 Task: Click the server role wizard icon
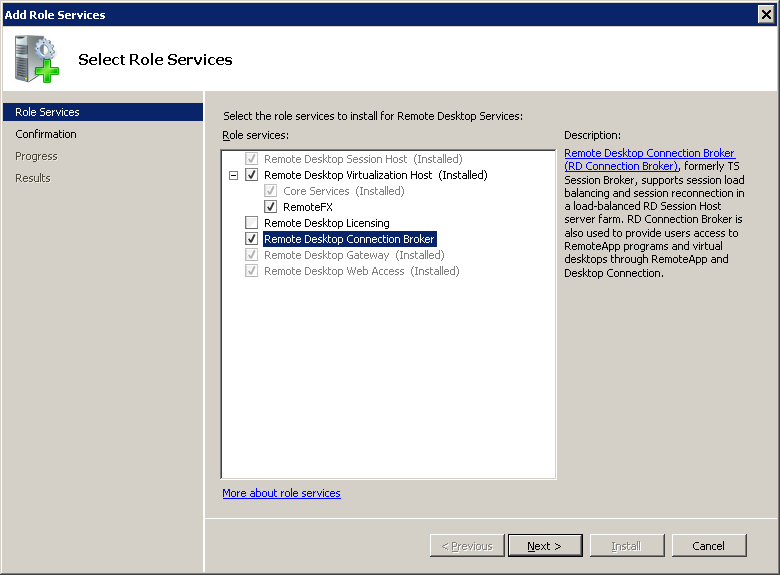click(36, 59)
